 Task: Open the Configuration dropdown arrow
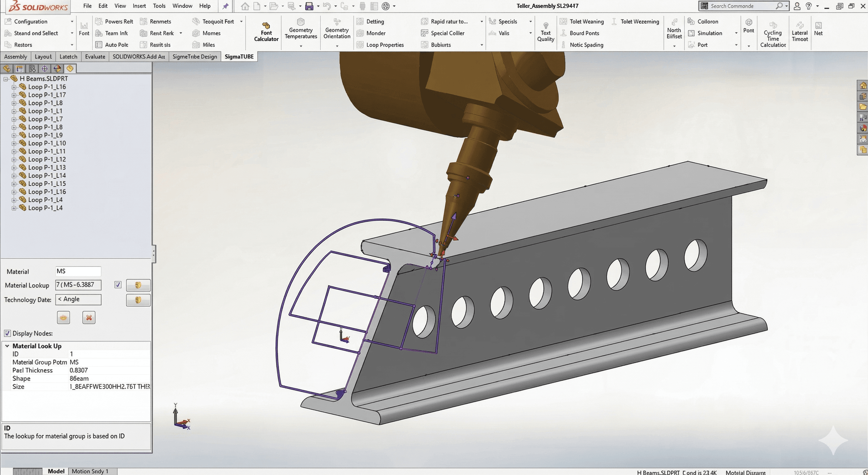pos(72,22)
